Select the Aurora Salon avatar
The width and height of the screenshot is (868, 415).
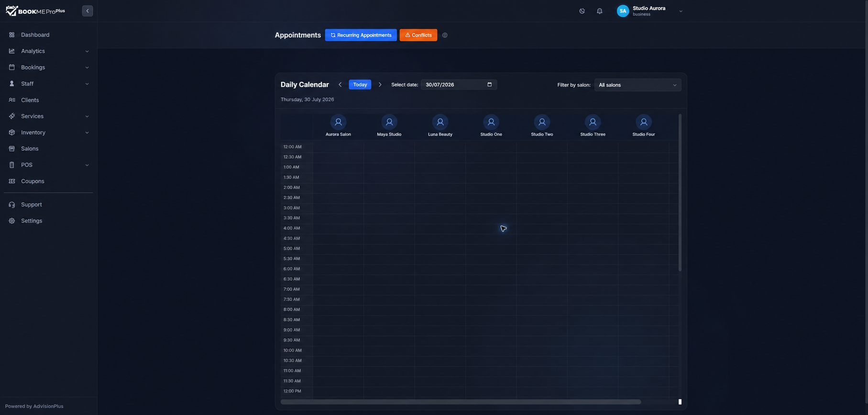click(338, 122)
